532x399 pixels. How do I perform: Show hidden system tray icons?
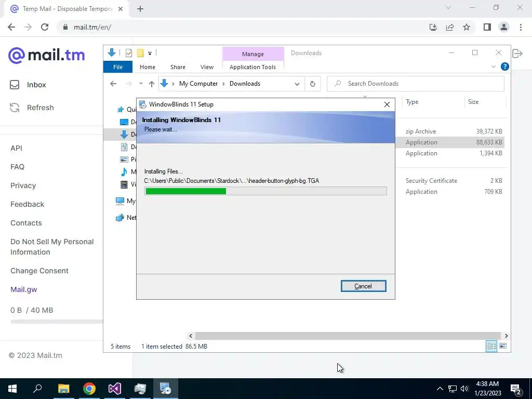(x=440, y=389)
